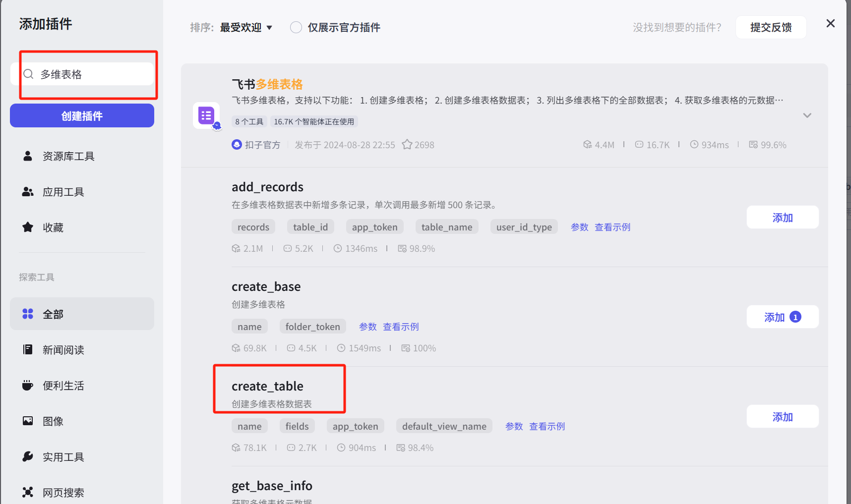Select the 全部 grid icon
Viewport: 851px width, 504px height.
[x=28, y=314]
